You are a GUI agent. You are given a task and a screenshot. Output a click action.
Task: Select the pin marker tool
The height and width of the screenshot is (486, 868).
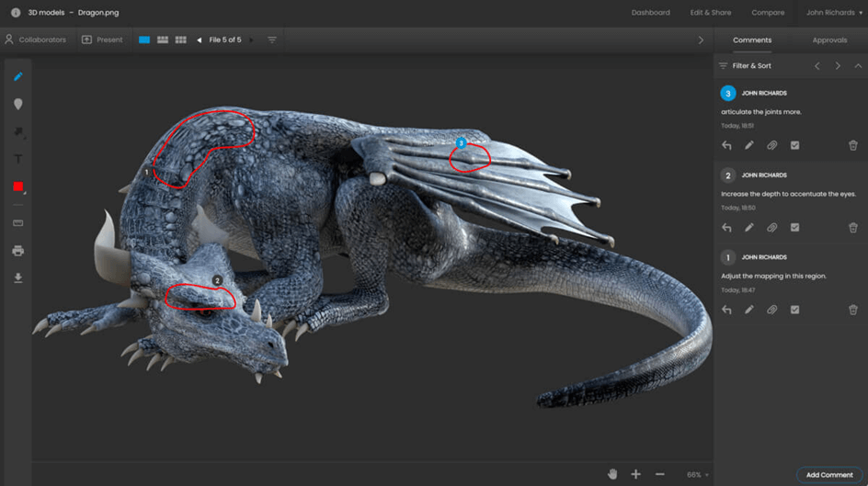18,104
